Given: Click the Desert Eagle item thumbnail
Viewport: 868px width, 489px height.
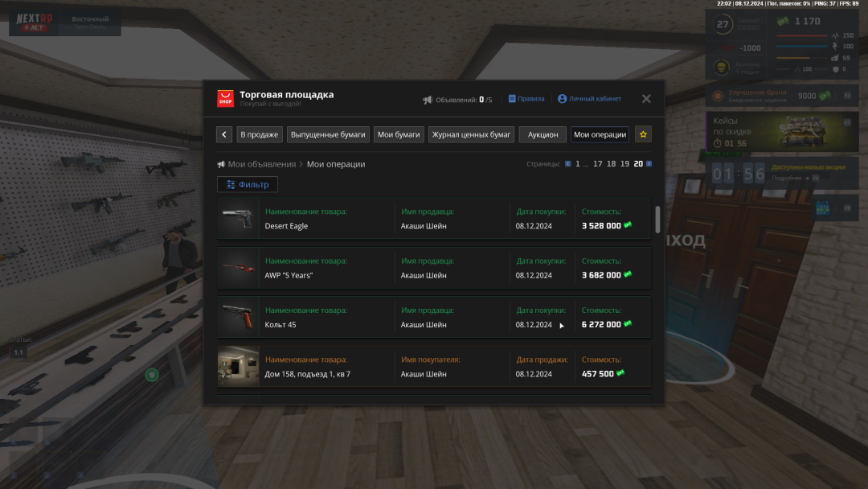Looking at the screenshot, I should pos(238,219).
